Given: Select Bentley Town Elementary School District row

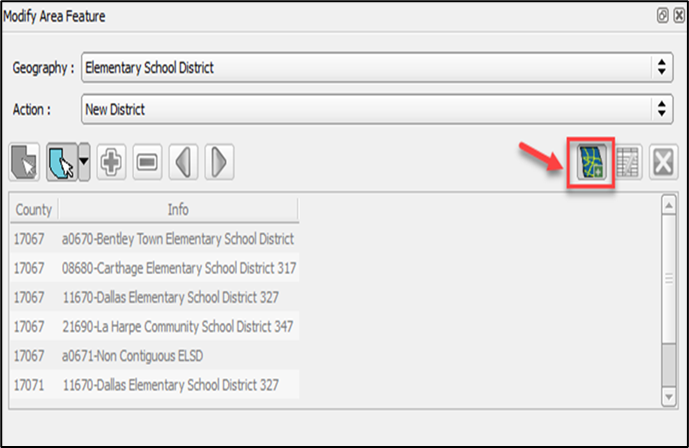Looking at the screenshot, I should tap(155, 239).
